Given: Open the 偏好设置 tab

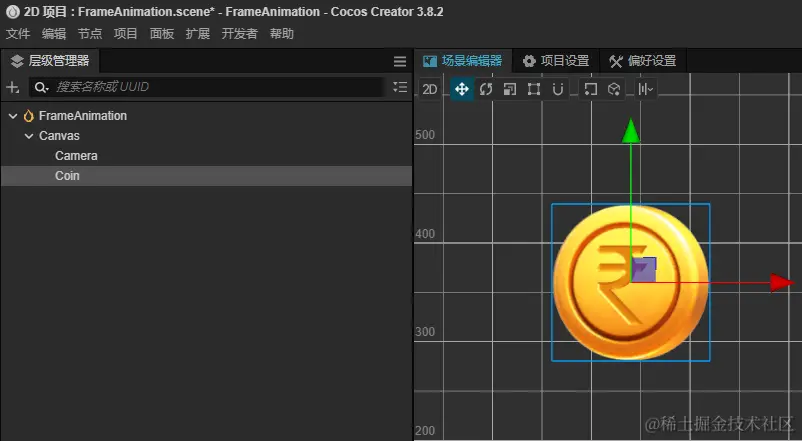Looking at the screenshot, I should pos(642,61).
